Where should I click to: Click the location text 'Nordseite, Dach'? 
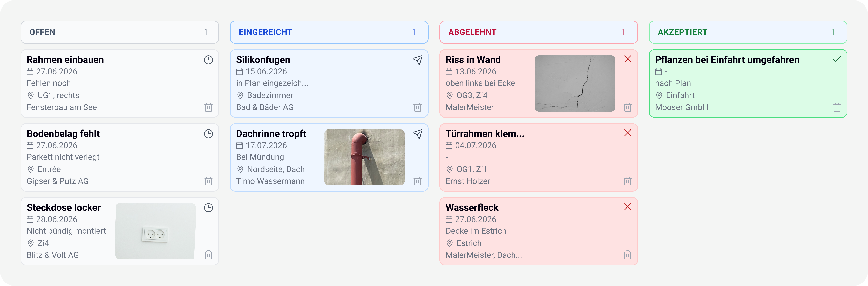click(x=276, y=169)
